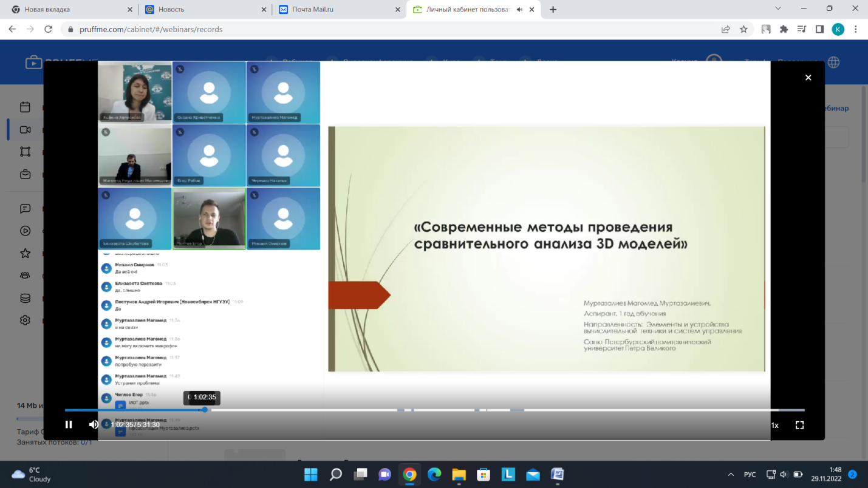Open the play circle icon in the sidebar
This screenshot has width=868, height=488.
pyautogui.click(x=25, y=231)
